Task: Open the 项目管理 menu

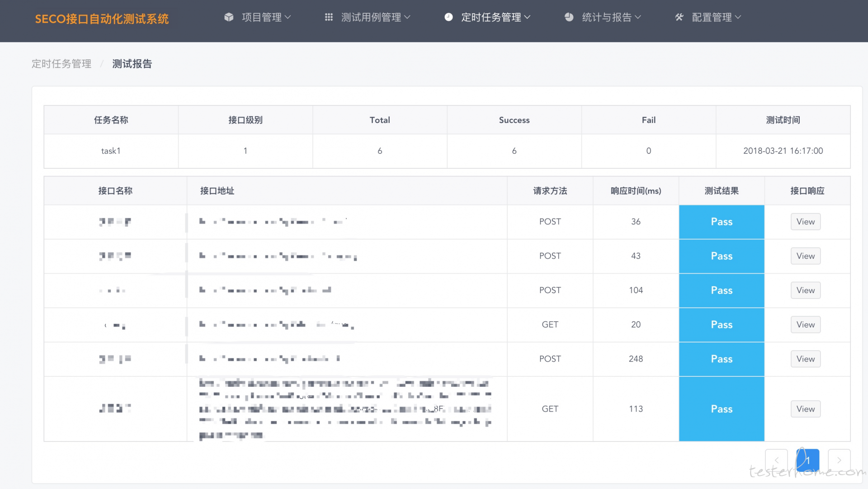Action: [258, 17]
